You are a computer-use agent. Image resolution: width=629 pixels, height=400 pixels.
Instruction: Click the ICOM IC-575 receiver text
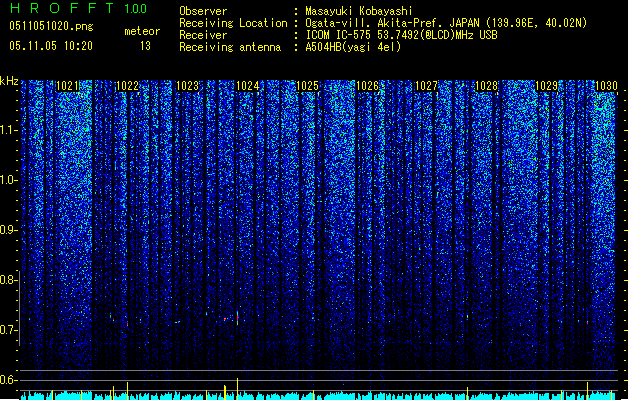coord(402,35)
